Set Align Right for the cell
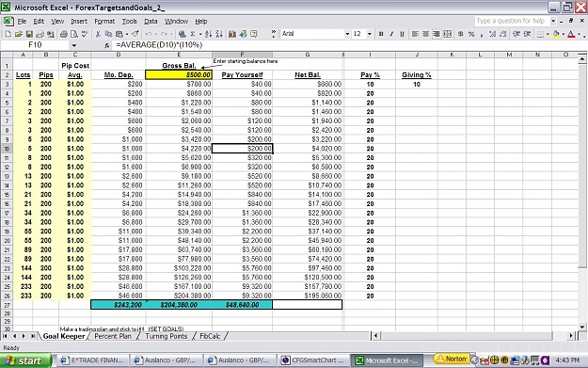 [x=437, y=34]
